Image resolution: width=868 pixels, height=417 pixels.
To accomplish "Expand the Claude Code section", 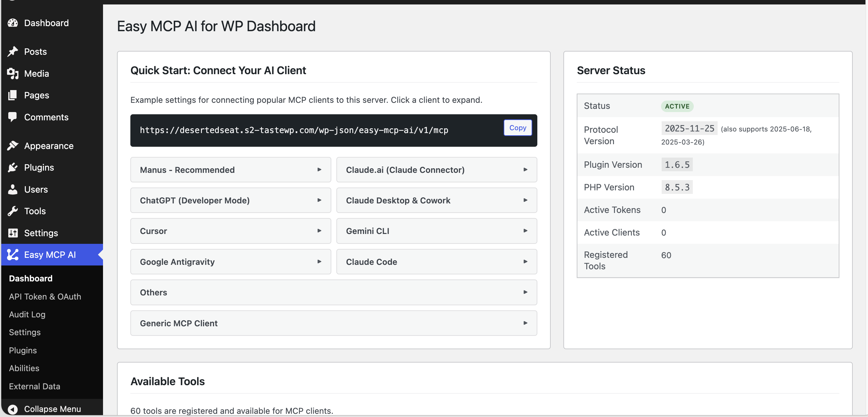I will point(436,262).
